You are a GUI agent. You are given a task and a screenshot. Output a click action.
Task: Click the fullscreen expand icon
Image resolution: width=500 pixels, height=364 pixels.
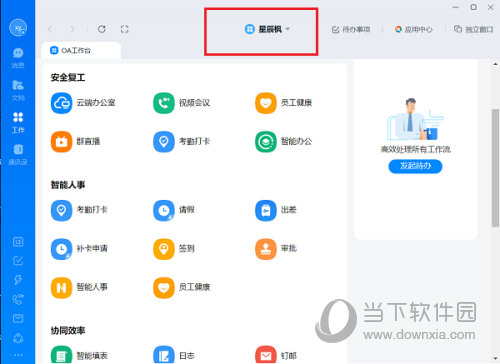(x=124, y=29)
